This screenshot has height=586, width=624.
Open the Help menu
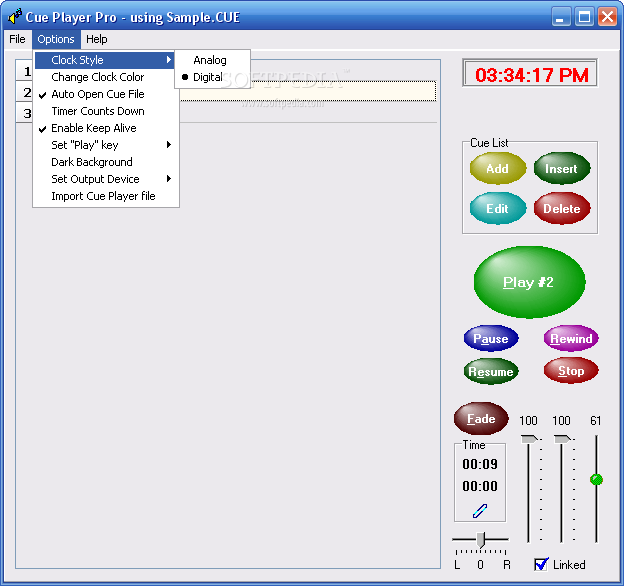pos(97,39)
